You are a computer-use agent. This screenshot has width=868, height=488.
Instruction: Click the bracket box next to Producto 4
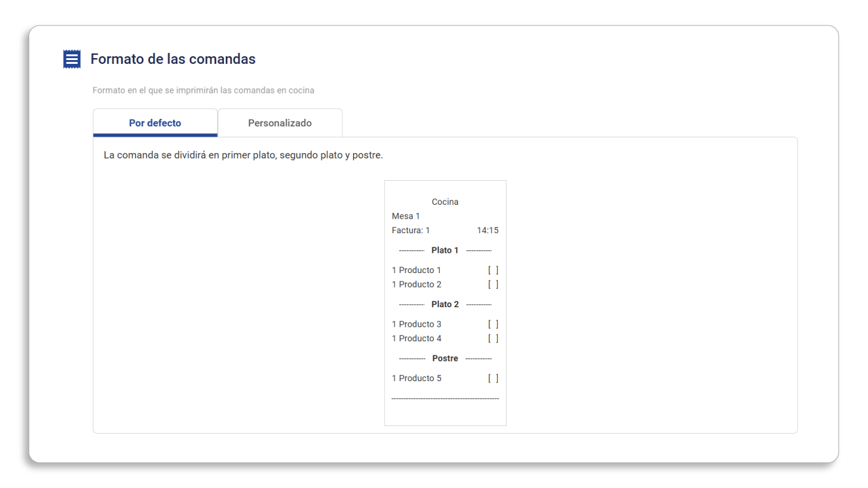click(493, 338)
